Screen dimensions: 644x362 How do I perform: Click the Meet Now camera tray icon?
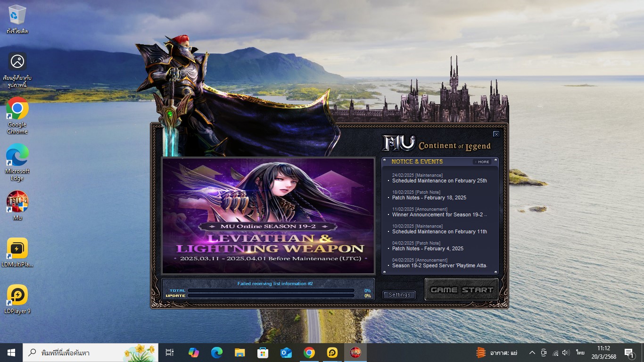click(544, 353)
